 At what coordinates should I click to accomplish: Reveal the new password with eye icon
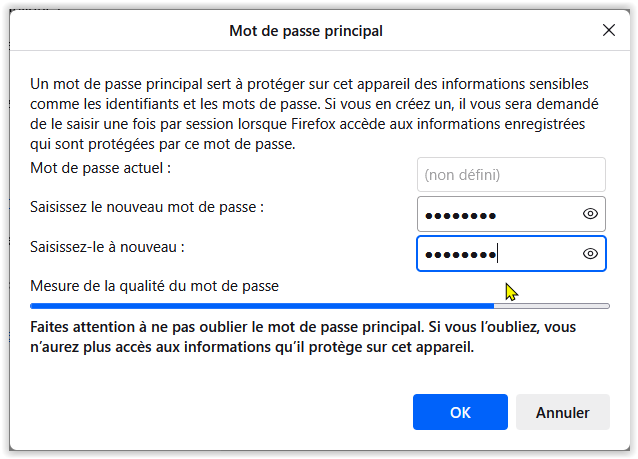click(590, 214)
